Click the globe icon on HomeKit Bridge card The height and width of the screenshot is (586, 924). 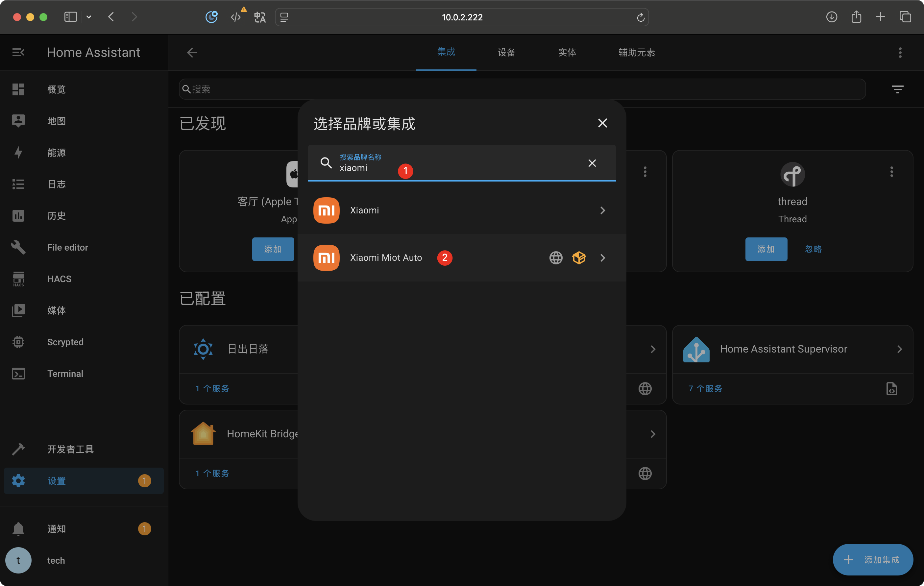pyautogui.click(x=645, y=473)
